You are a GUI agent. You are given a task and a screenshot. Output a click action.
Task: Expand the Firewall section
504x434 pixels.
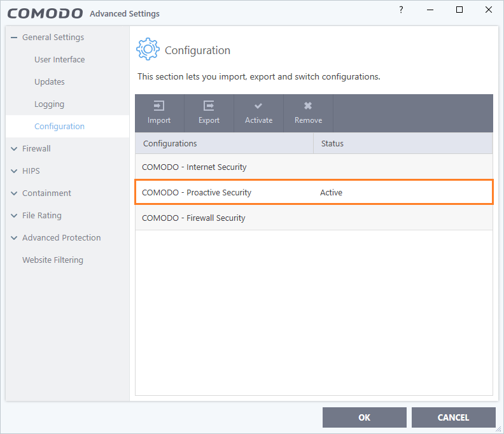[x=14, y=149]
